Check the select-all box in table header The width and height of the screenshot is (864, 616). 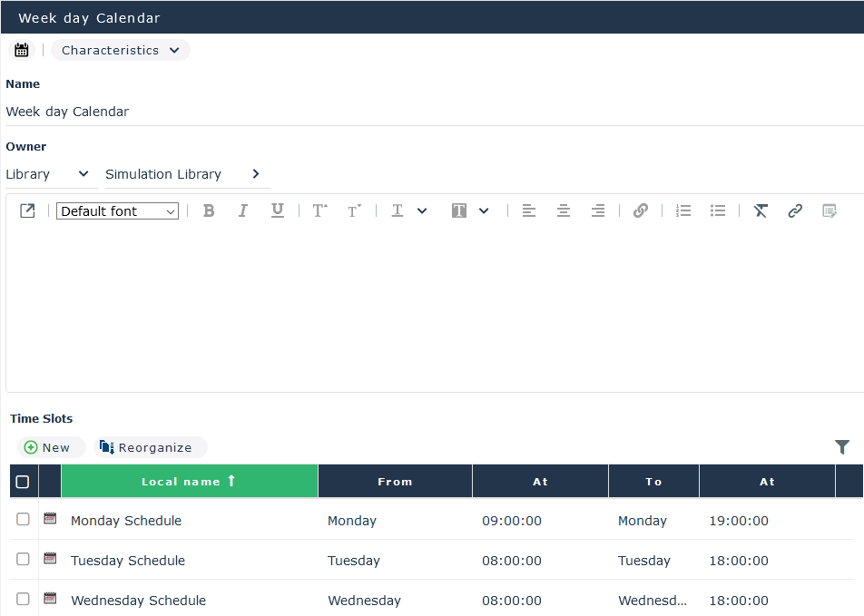click(x=23, y=482)
